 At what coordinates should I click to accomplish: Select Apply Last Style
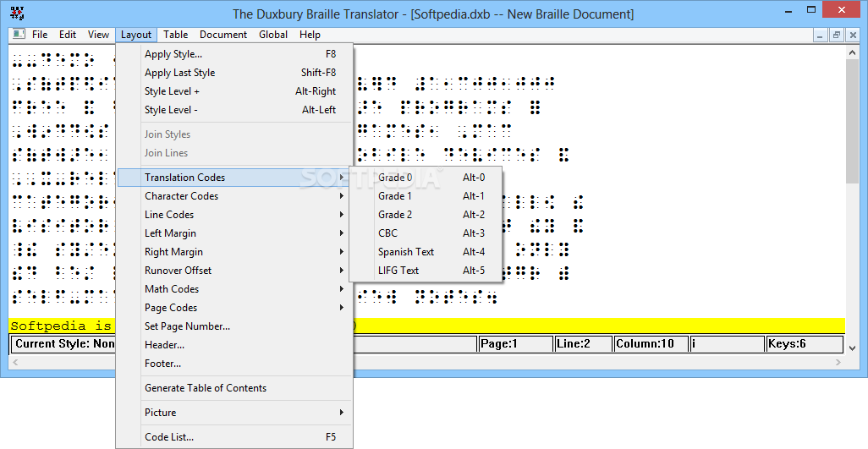tap(234, 73)
